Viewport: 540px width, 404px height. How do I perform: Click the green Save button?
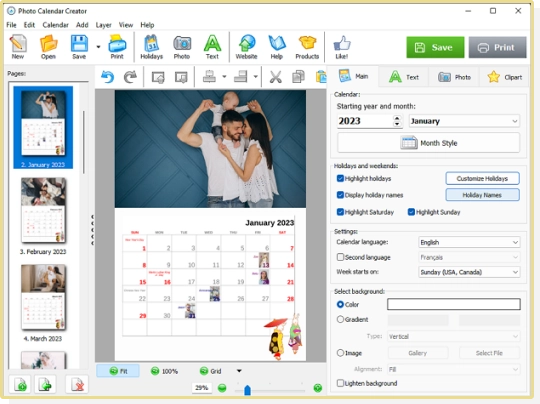click(x=435, y=47)
